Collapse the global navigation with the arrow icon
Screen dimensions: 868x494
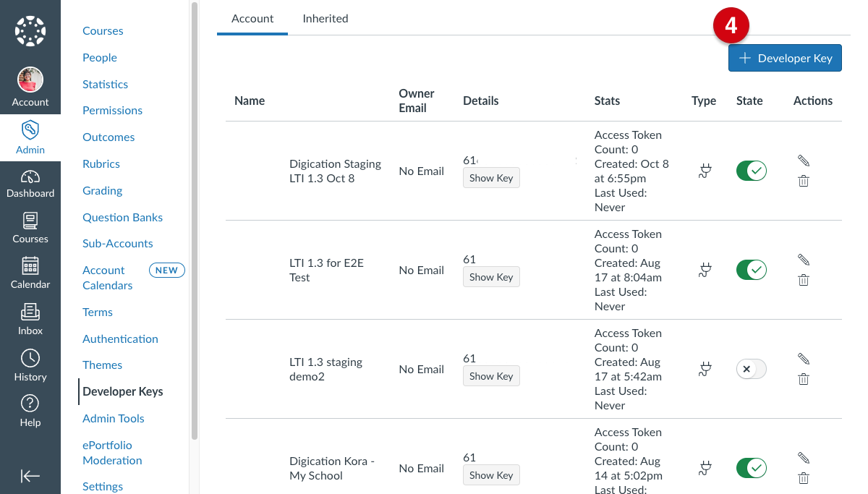[30, 475]
